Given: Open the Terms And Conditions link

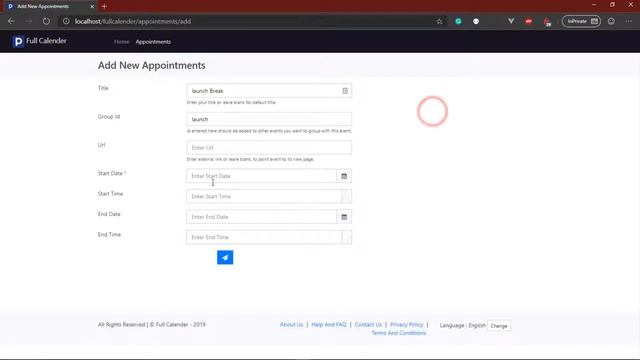Looking at the screenshot, I should (x=398, y=333).
